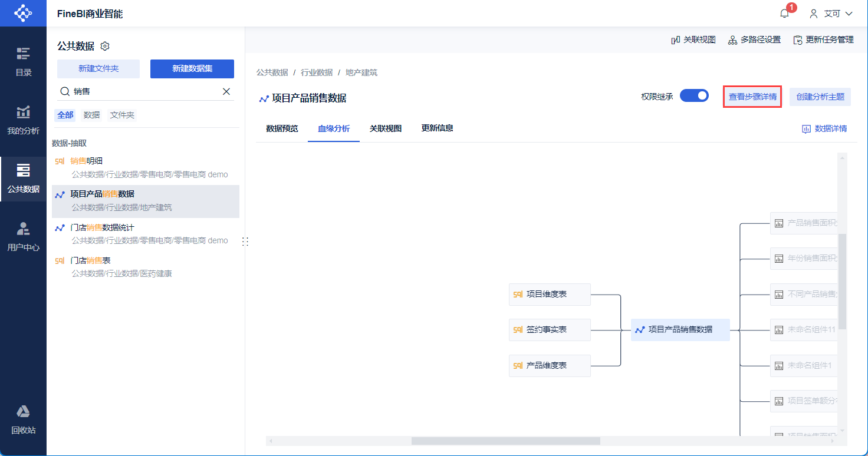This screenshot has width=868, height=456.
Task: Filter results by 文件夹
Action: pyautogui.click(x=122, y=115)
